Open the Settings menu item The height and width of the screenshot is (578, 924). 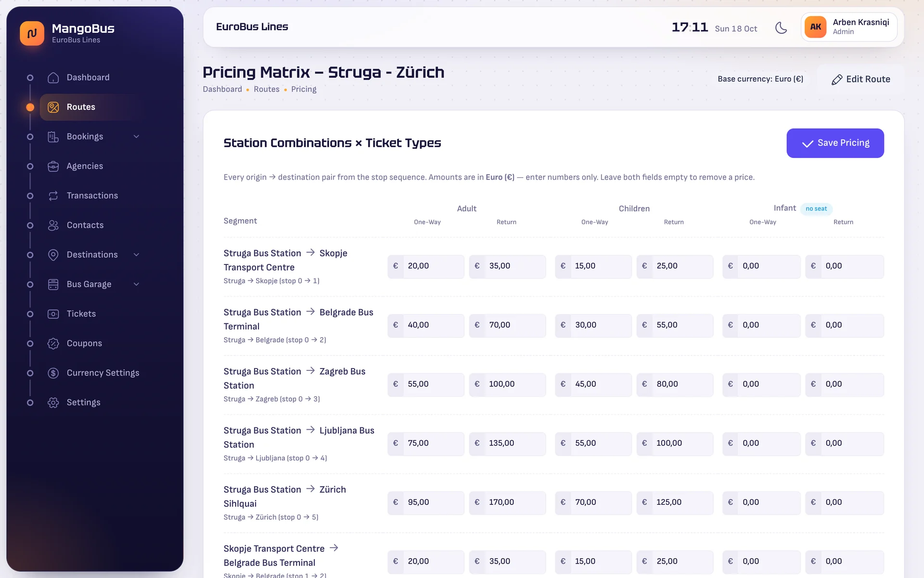(x=84, y=403)
